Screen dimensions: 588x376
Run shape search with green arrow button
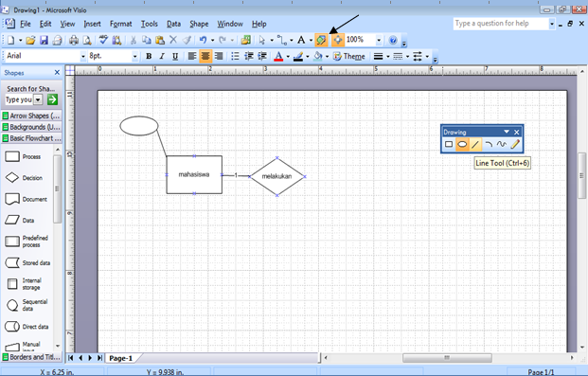[52, 99]
